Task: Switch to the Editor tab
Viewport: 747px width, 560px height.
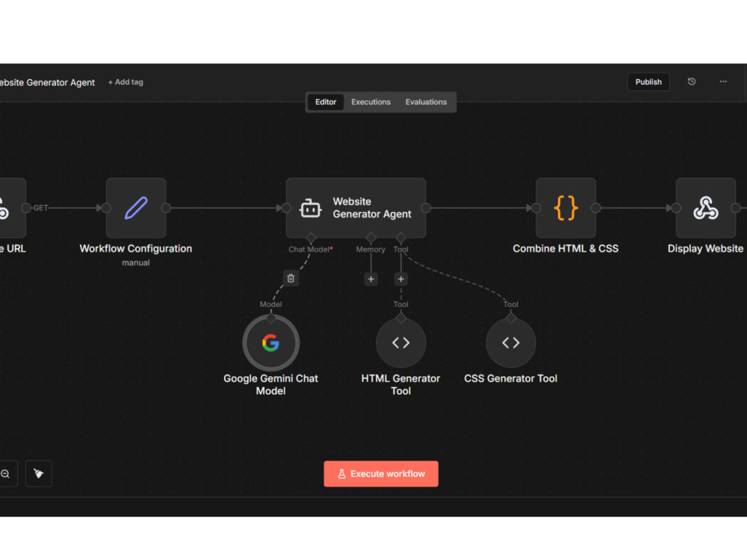Action: tap(326, 102)
